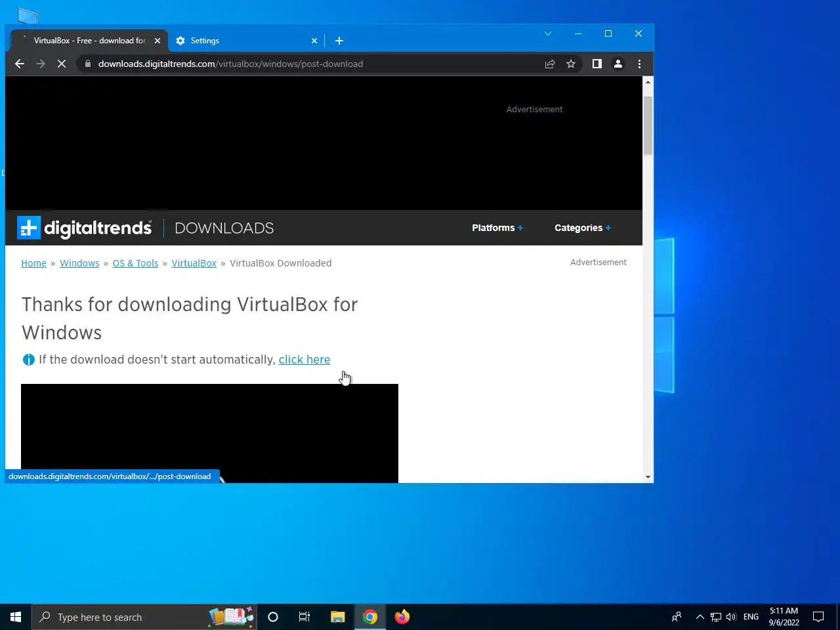Viewport: 840px width, 630px height.
Task: Bookmark this page with the star icon
Action: pyautogui.click(x=571, y=64)
